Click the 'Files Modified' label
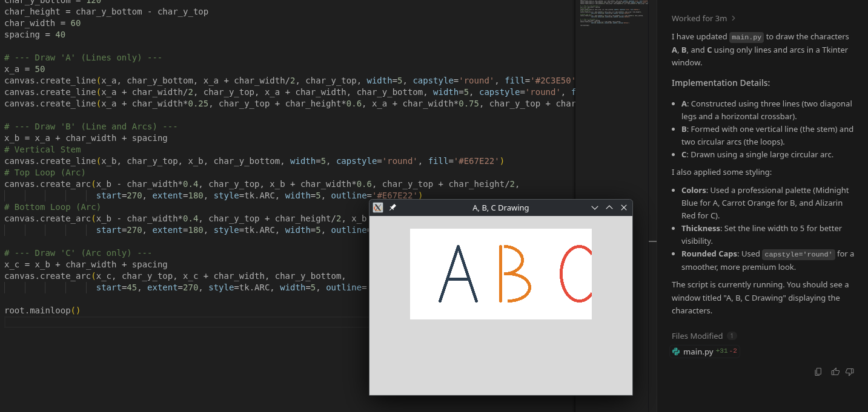Viewport: 868px width, 412px height. 697,336
